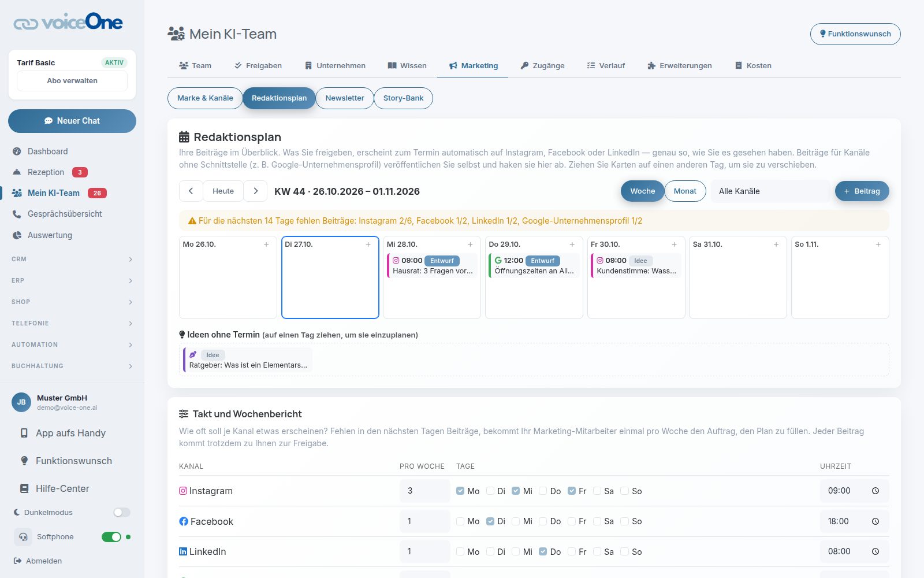Screen dimensions: 924x578
Task: Click Abo verwalten button
Action: (x=72, y=81)
